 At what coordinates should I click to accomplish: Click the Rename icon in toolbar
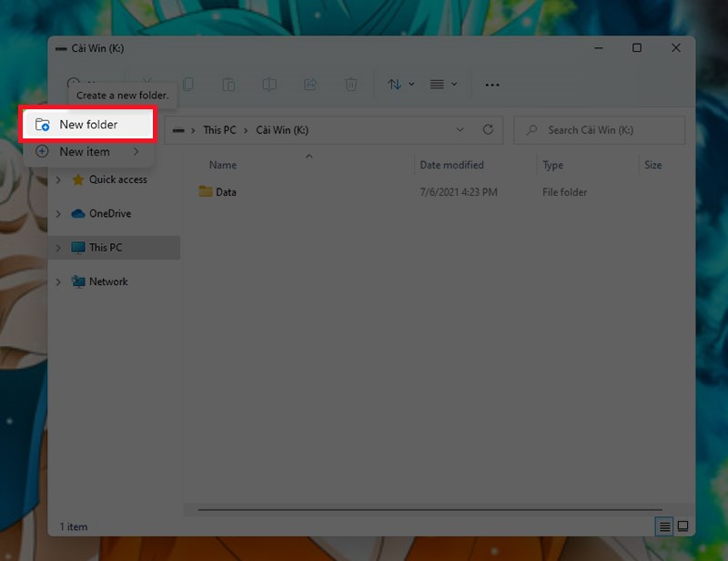click(269, 85)
